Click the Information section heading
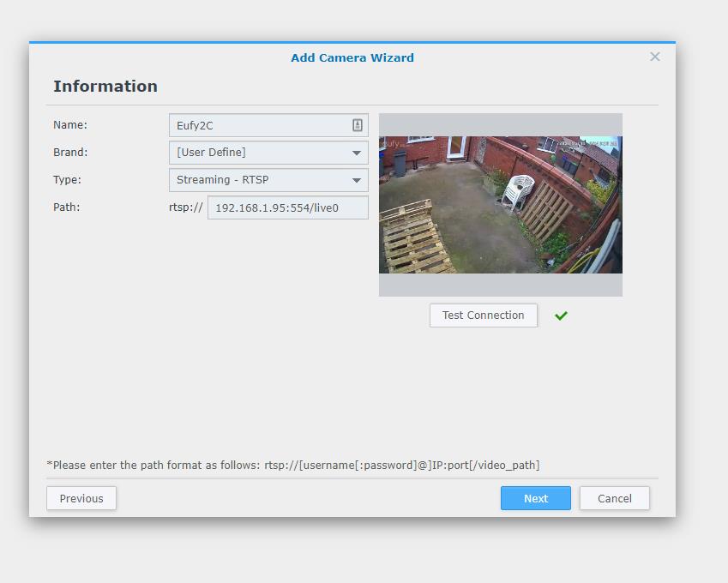Image resolution: width=728 pixels, height=583 pixels. [x=105, y=87]
